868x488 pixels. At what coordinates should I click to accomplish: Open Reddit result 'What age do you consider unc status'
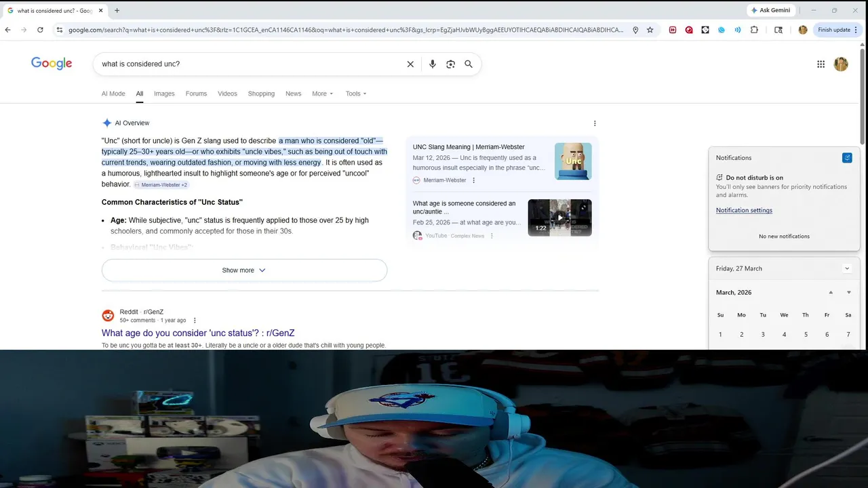click(198, 333)
